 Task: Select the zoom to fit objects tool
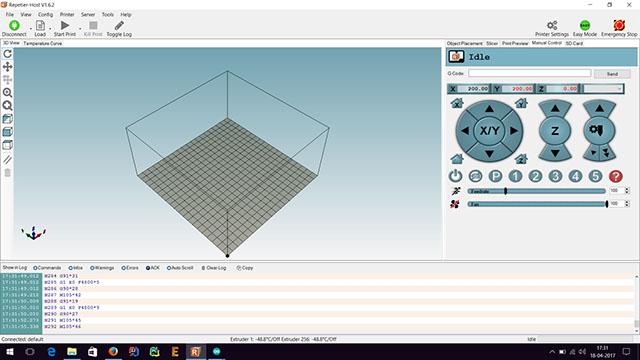click(x=7, y=106)
